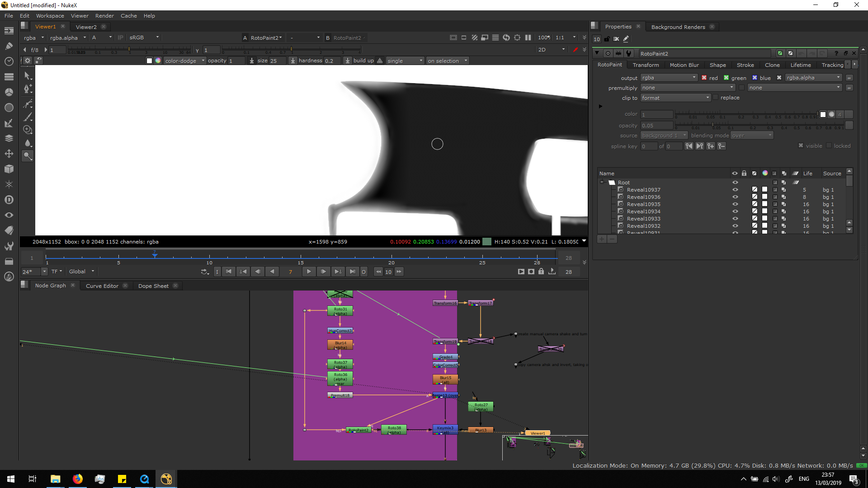Open the 3D nodes cube icon

[x=9, y=169]
